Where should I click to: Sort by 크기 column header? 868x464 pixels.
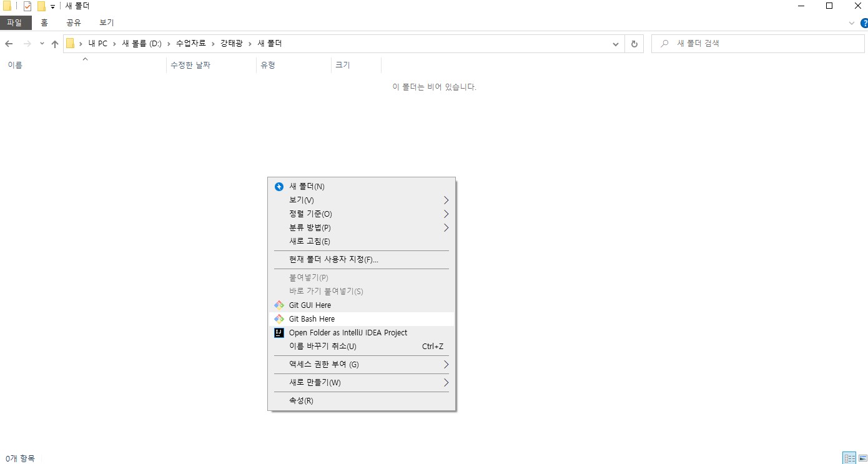click(x=356, y=65)
